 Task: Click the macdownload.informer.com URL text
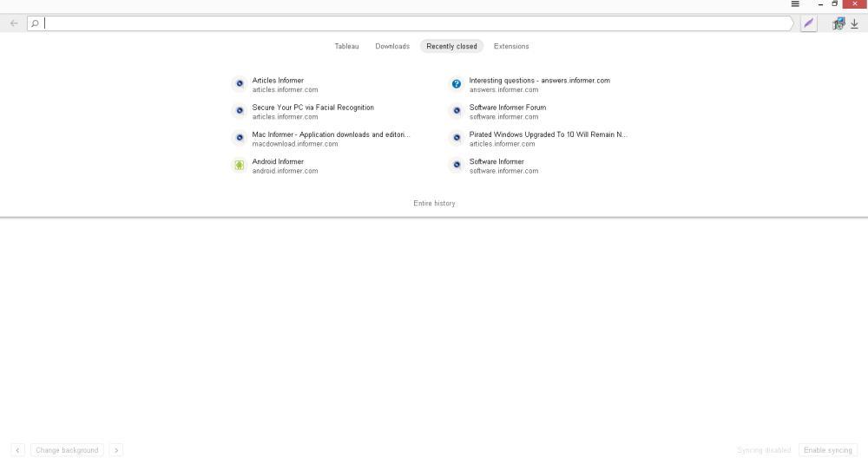coord(295,144)
